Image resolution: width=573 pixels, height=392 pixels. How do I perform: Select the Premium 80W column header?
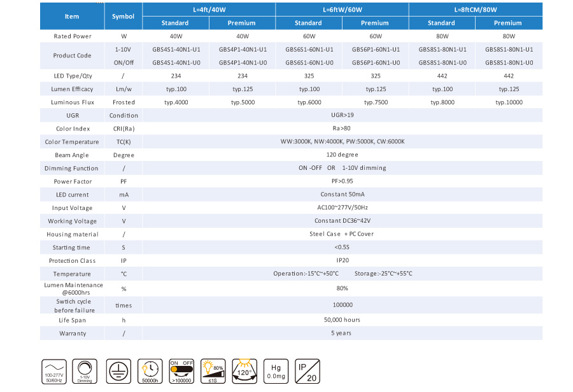[x=507, y=22]
